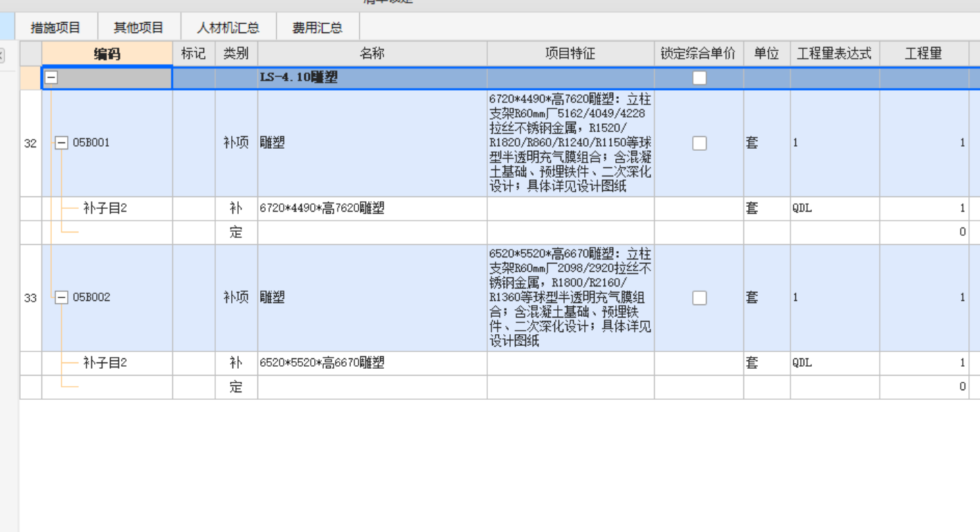Select the 05B001 code cell
980x532 pixels.
(x=107, y=143)
